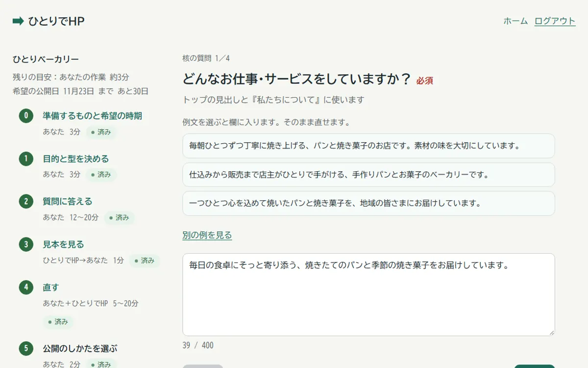Click the step 2 number circle
588x368 pixels.
pos(26,201)
